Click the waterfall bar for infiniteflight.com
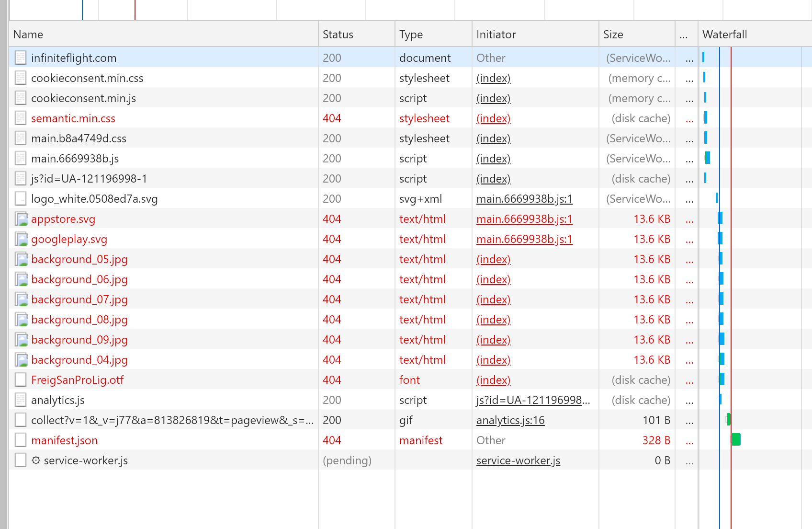 click(x=703, y=57)
